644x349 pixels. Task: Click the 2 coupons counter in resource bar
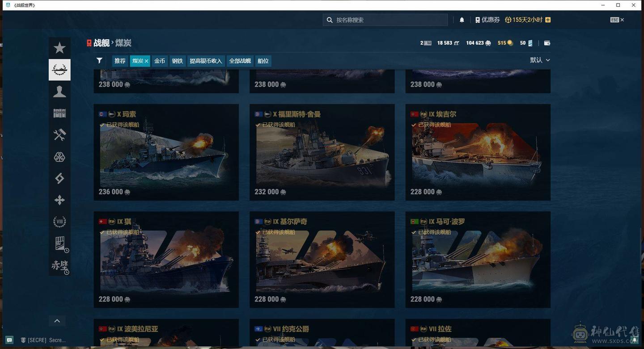pyautogui.click(x=426, y=43)
